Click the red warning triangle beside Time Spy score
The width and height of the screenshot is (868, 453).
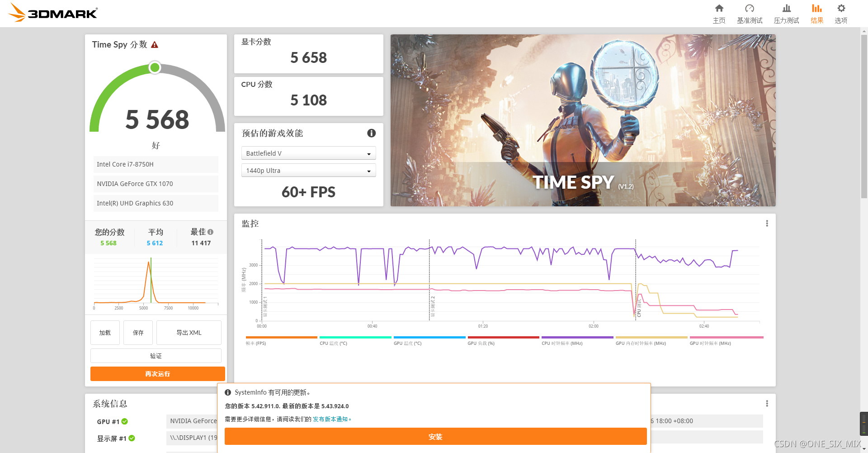155,45
